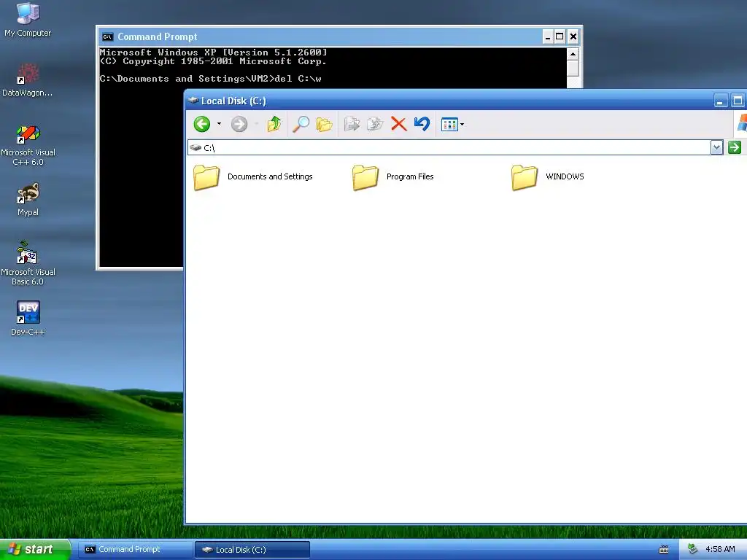The height and width of the screenshot is (560, 747).
Task: Minimize the Local Disk (C:) window
Action: [x=720, y=101]
